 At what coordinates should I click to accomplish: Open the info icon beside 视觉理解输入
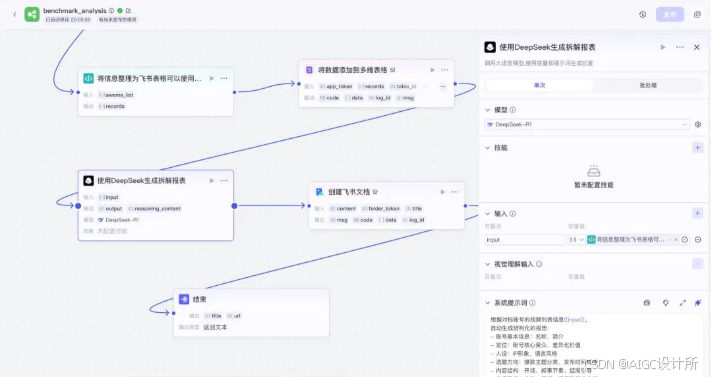click(539, 264)
